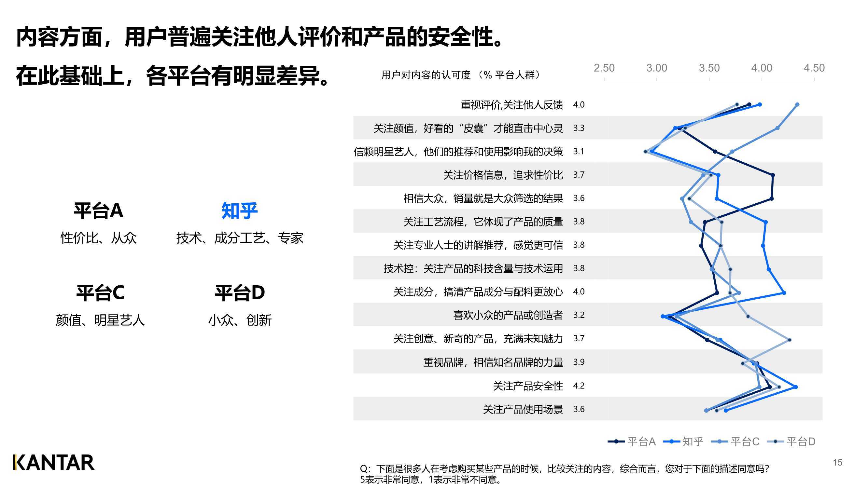Viewport: 868px width, 488px height.
Task: Click the slide title 内容方面，用户普遍关注他人评价
Action: [260, 37]
